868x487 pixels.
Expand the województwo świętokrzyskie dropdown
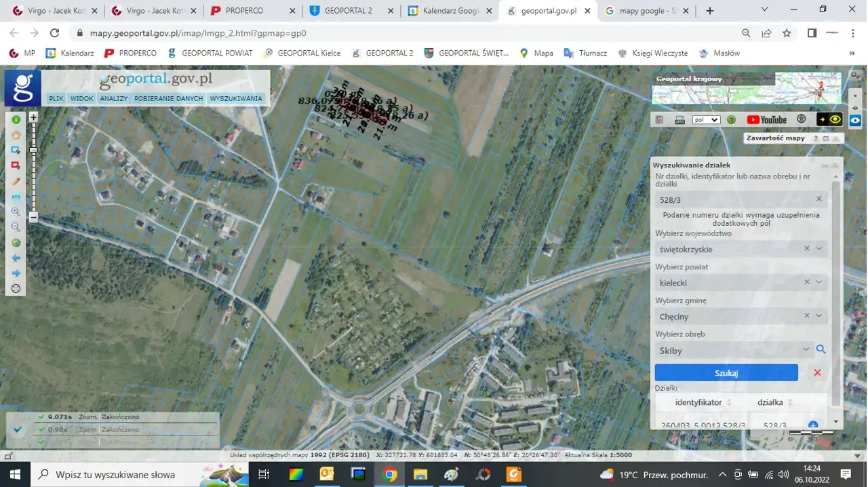(x=819, y=249)
